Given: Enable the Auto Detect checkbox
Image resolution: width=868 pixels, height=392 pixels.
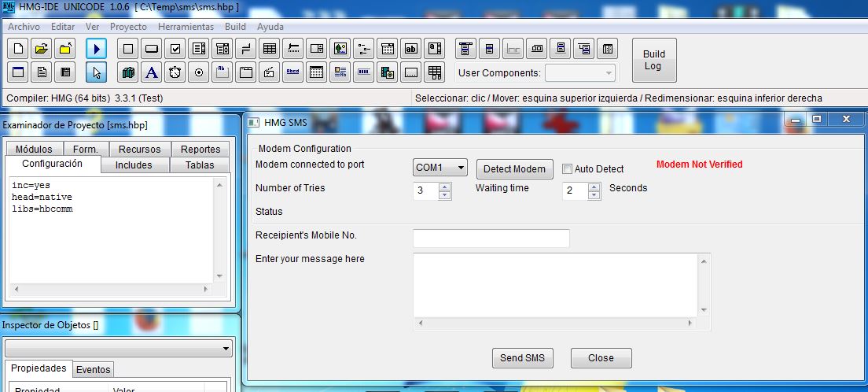Looking at the screenshot, I should point(567,169).
